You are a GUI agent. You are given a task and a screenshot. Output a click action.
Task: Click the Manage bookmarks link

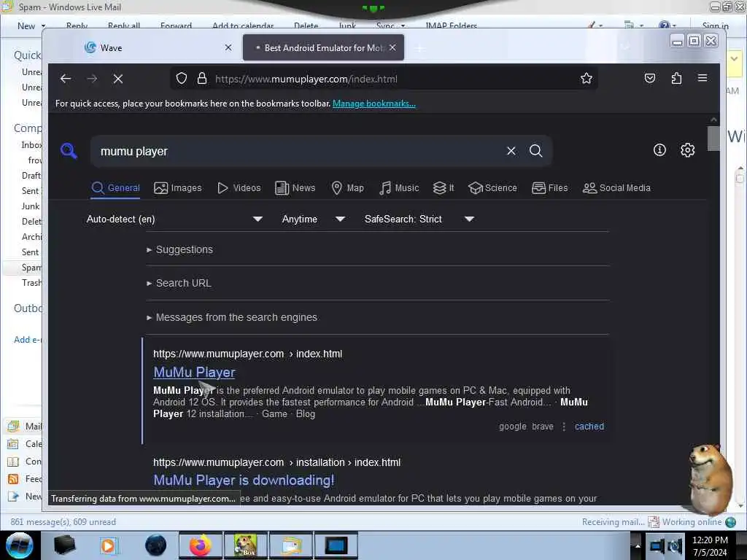374,104
